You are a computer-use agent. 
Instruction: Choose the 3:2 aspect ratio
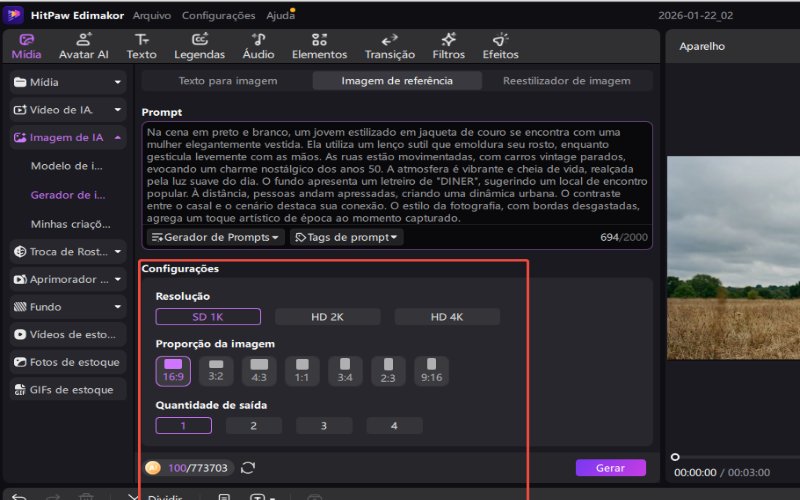click(x=216, y=371)
